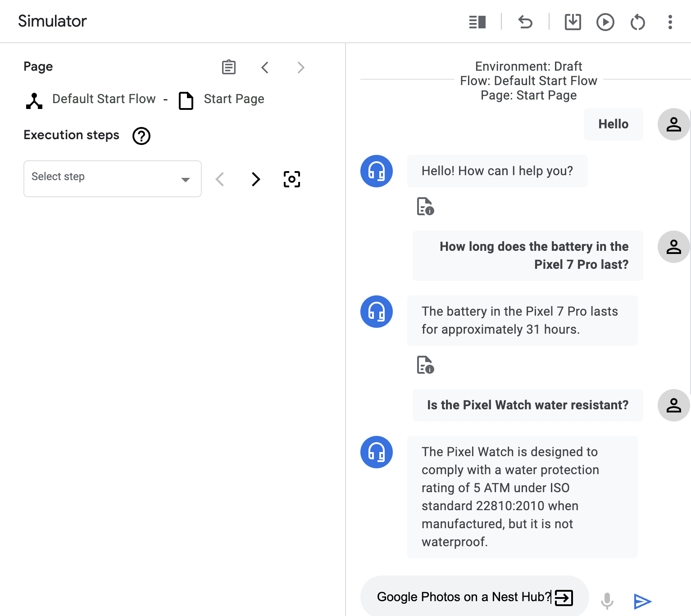Viewport: 691px width, 616px height.
Task: Open the three-dot simulator options menu
Action: tap(670, 22)
